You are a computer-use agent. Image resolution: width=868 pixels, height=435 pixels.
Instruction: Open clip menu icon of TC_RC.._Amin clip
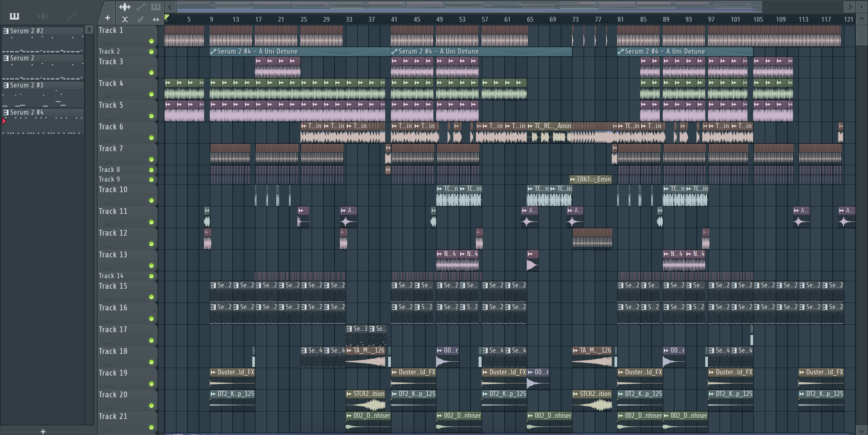point(530,126)
